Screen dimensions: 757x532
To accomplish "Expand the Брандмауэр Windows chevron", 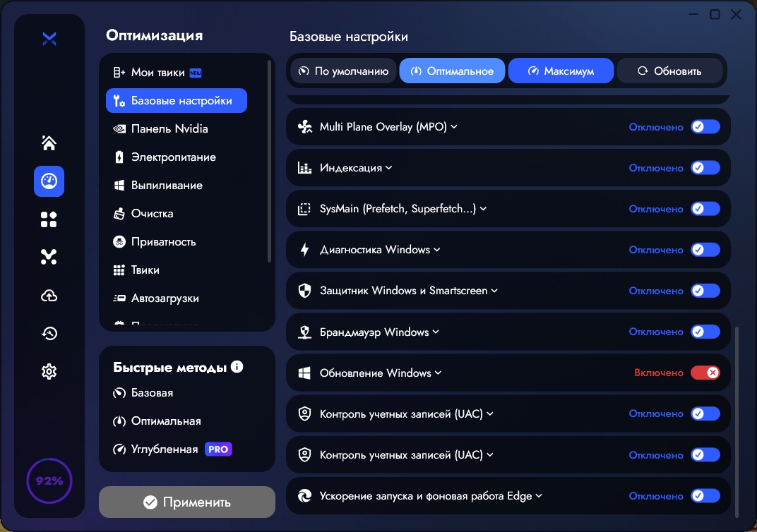I will 436,332.
